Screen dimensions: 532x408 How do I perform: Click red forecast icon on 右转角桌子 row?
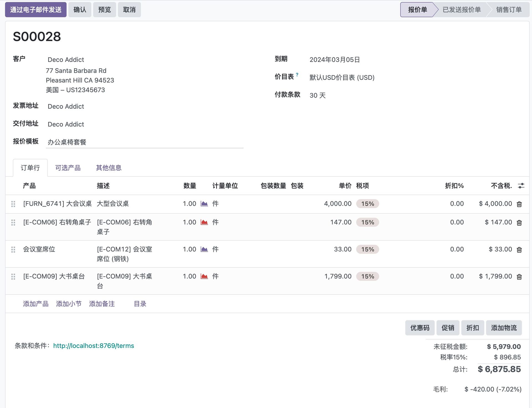pyautogui.click(x=204, y=222)
